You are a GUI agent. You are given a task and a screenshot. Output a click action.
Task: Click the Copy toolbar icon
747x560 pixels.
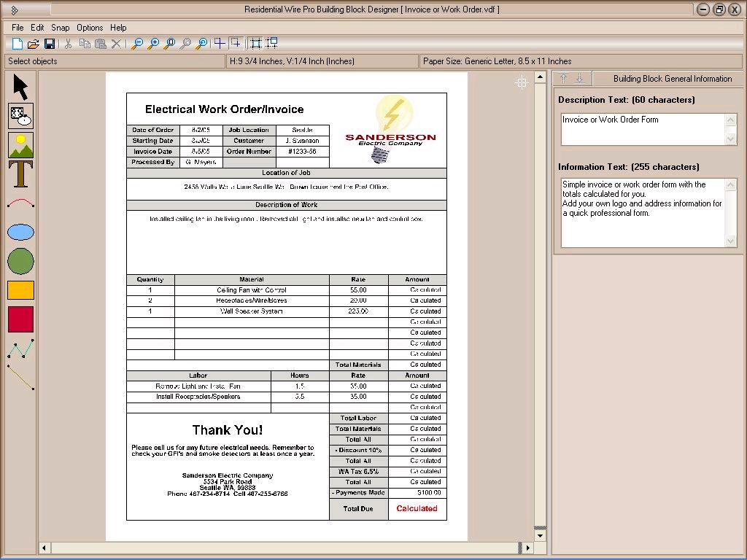pyautogui.click(x=85, y=44)
